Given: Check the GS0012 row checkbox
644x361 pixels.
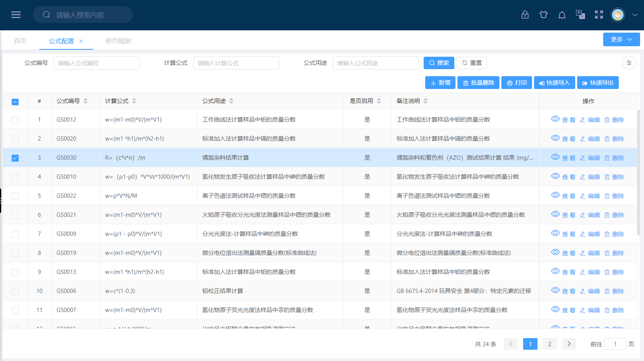Looking at the screenshot, I should (x=15, y=120).
